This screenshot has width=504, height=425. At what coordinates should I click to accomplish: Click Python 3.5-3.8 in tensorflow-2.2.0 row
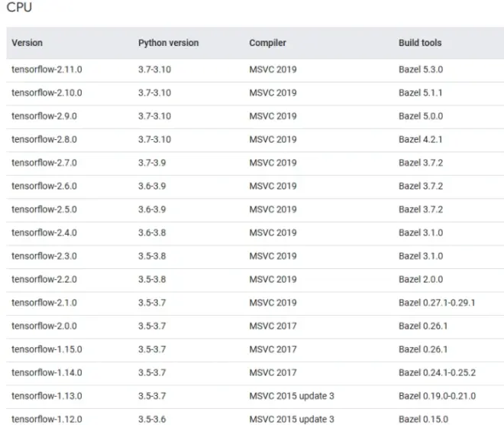point(152,280)
